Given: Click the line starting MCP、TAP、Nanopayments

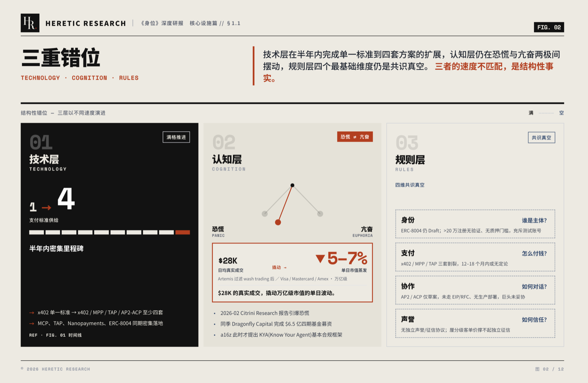Looking at the screenshot, I should (100, 323).
